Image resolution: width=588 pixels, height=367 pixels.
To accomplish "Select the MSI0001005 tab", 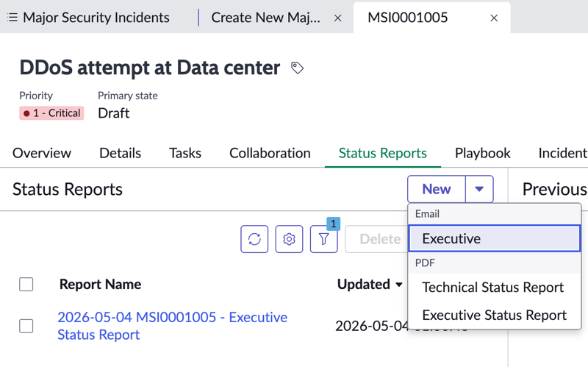I will [408, 17].
